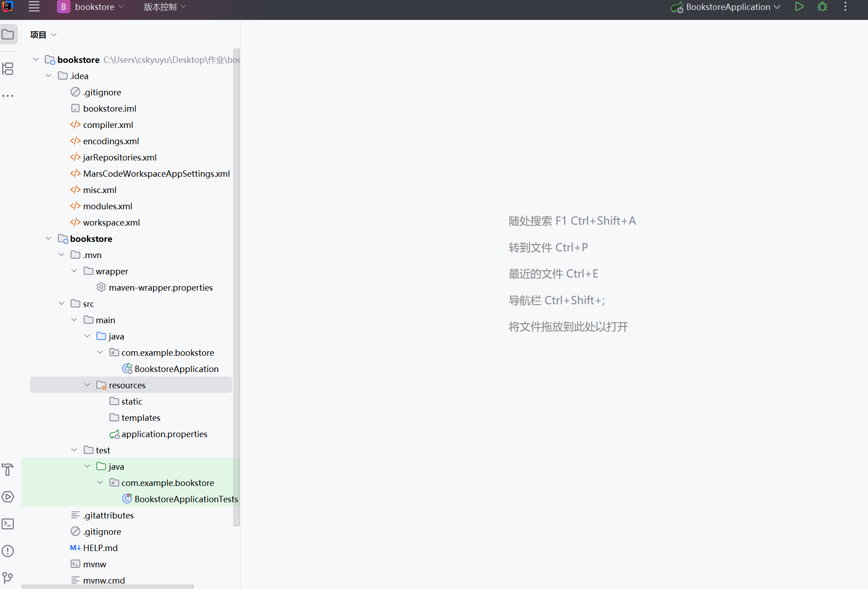
Task: Show more tool windows via the ellipsis icon
Action: (x=8, y=96)
